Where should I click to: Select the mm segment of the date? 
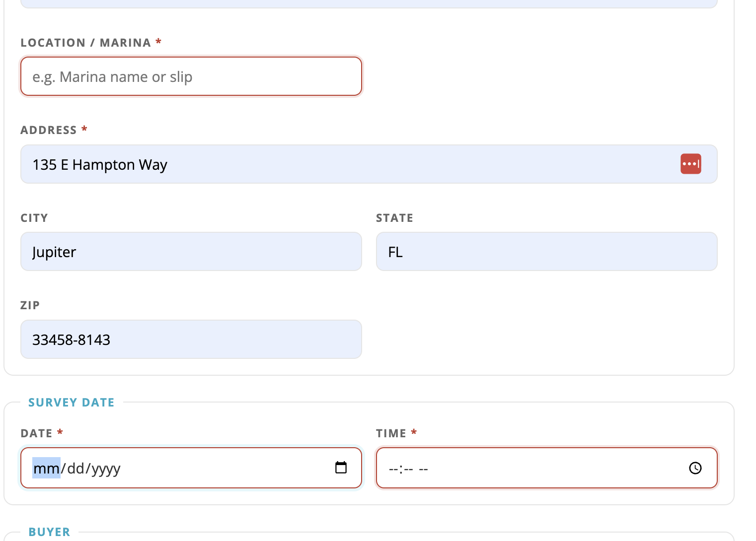(x=46, y=468)
